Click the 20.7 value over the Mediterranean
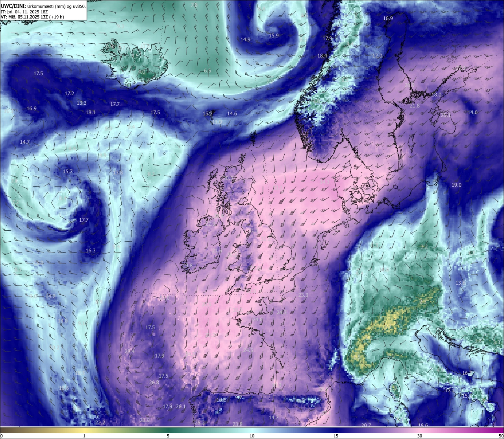The width and height of the screenshot is (504, 439). [366, 425]
